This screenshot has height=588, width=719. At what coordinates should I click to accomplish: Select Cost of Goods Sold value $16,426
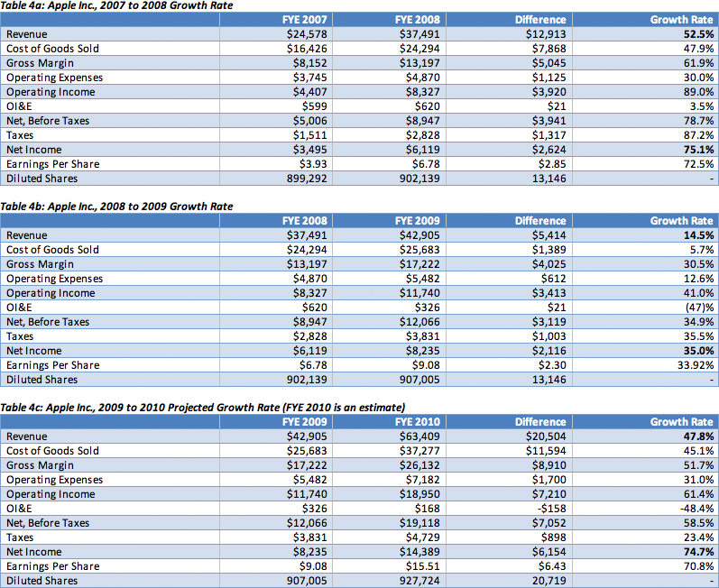307,49
